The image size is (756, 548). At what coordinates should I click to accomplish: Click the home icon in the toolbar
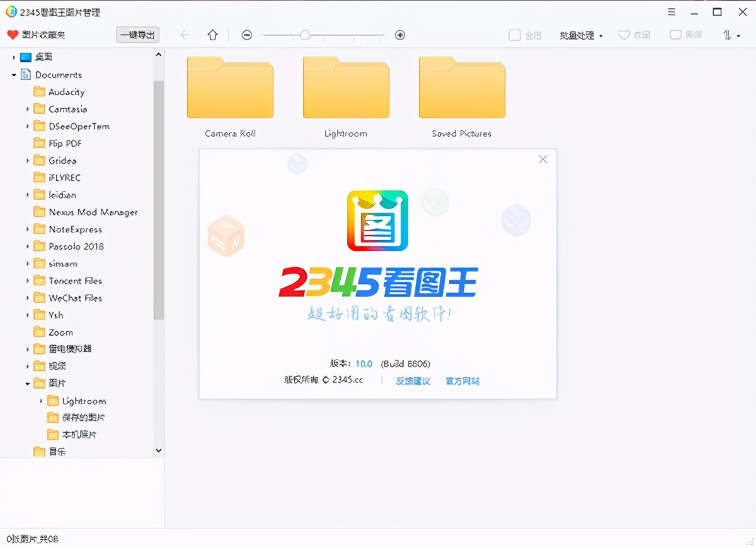[x=212, y=35]
